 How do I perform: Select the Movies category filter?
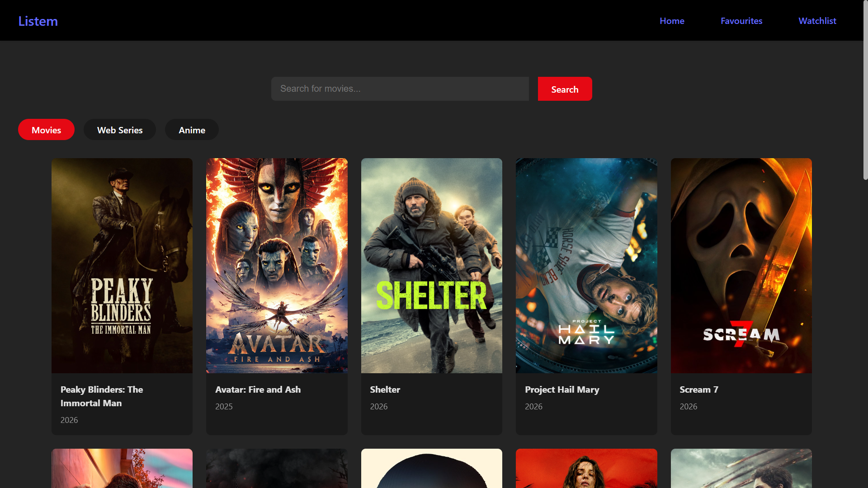click(x=46, y=130)
